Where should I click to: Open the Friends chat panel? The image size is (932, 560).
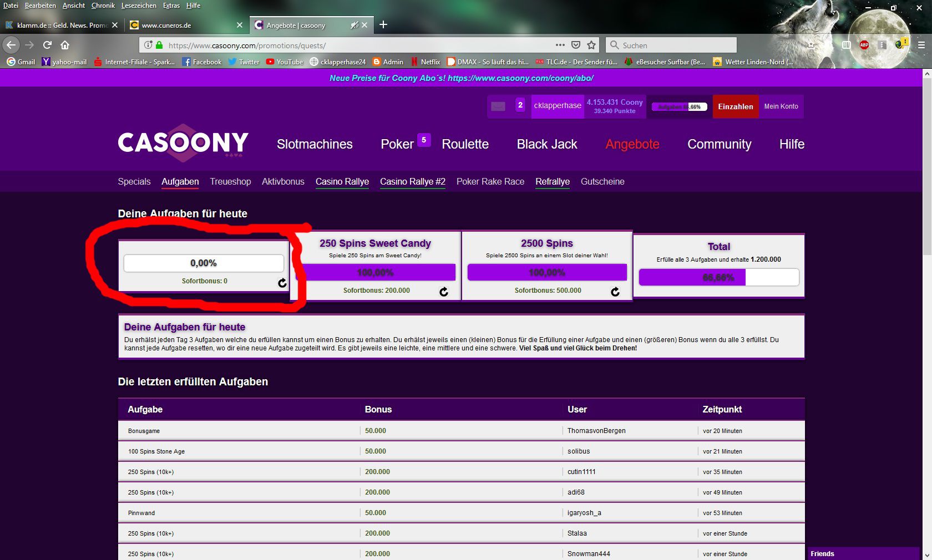(863, 553)
